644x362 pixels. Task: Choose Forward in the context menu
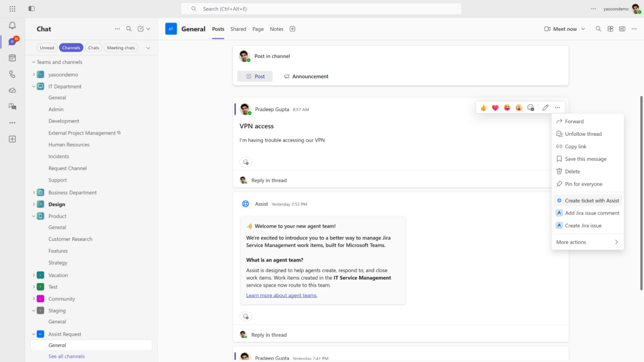587,121
